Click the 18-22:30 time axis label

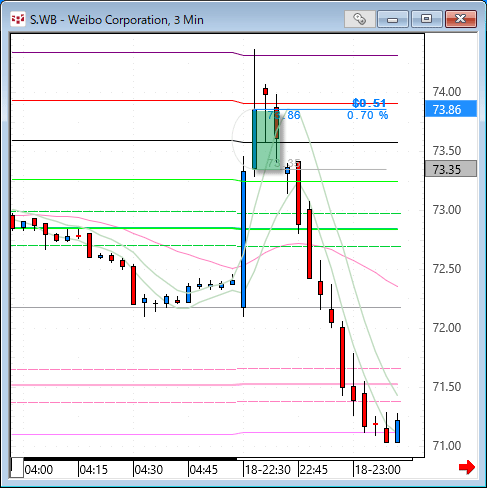(268, 470)
